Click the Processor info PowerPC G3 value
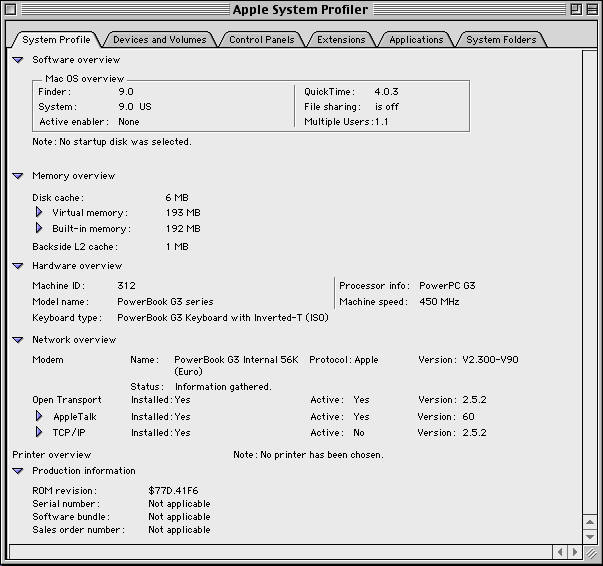The width and height of the screenshot is (603, 566). [x=447, y=286]
